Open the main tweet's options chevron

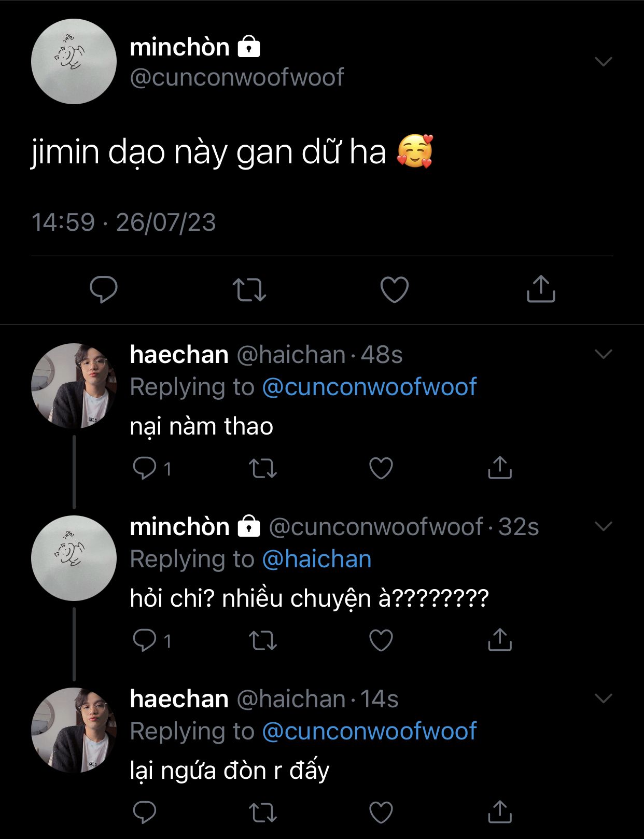tap(604, 62)
